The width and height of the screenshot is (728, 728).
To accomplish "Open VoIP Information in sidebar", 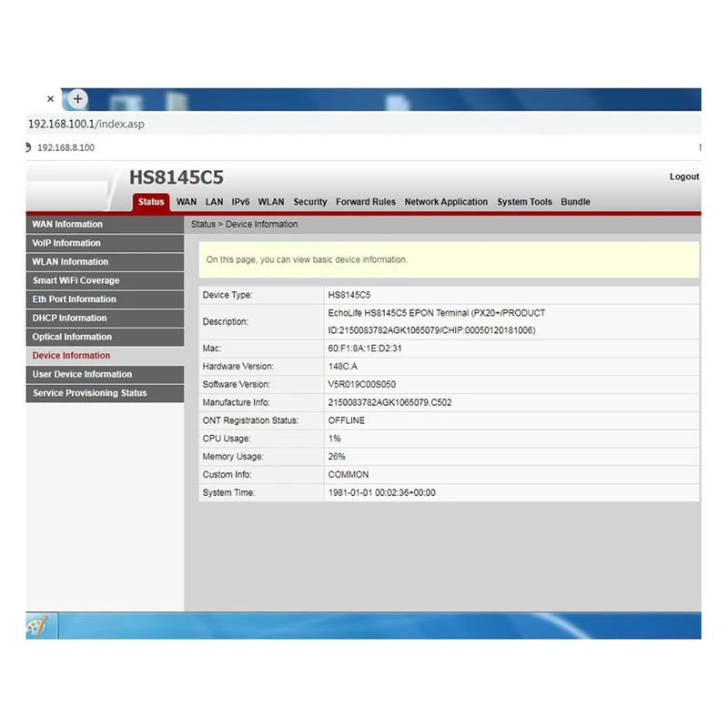I will (105, 243).
